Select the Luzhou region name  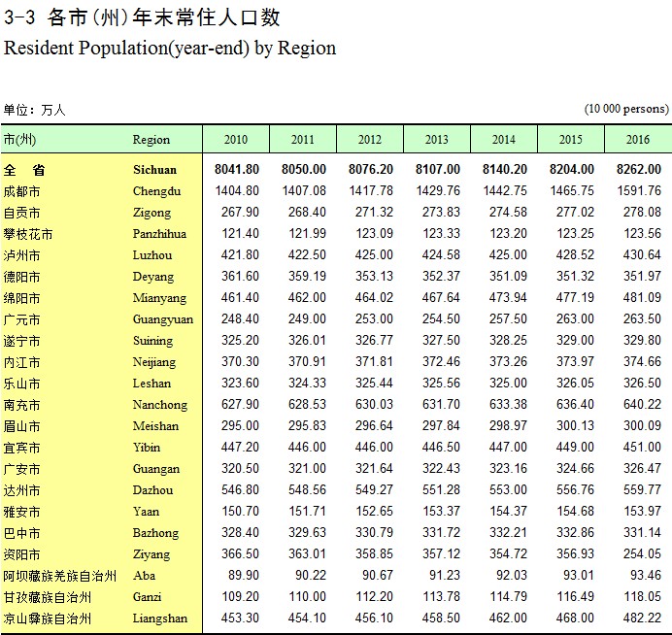152,255
